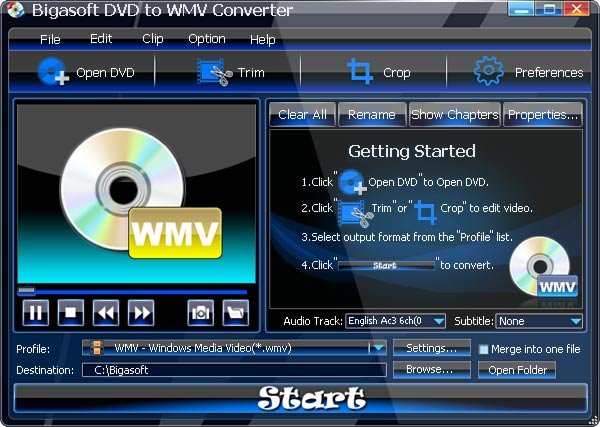Click the Clear All button
This screenshot has width=600, height=427.
click(x=302, y=114)
